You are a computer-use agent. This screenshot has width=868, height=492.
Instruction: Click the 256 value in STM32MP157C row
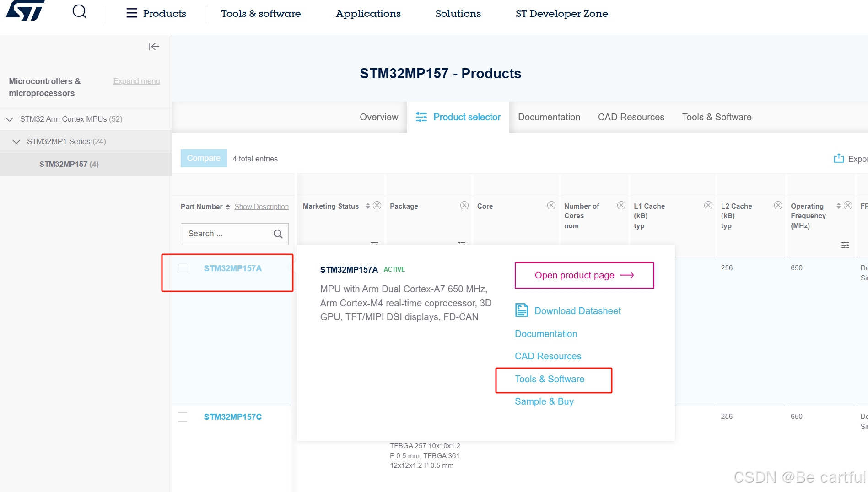[x=727, y=417]
